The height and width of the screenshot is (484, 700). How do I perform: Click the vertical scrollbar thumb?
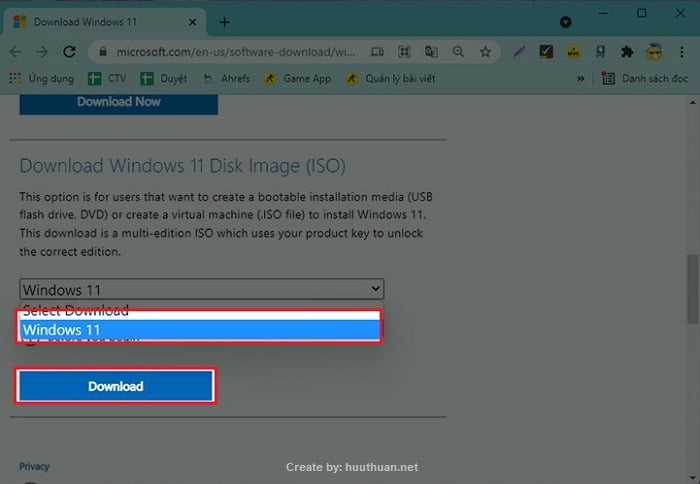tap(692, 289)
